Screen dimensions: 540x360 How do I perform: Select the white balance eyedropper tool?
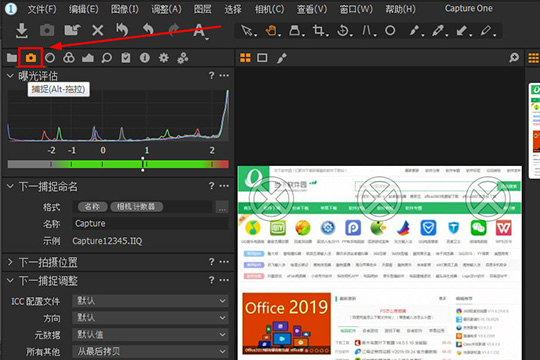tap(438, 30)
